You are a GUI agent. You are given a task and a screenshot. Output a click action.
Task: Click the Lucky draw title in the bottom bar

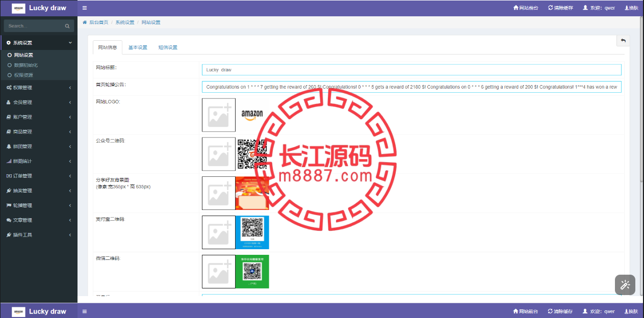[47, 311]
